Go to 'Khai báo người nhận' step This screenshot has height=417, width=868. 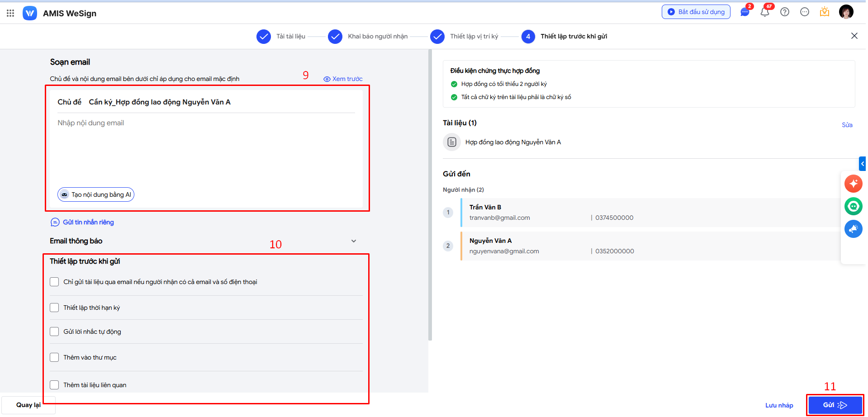335,37
